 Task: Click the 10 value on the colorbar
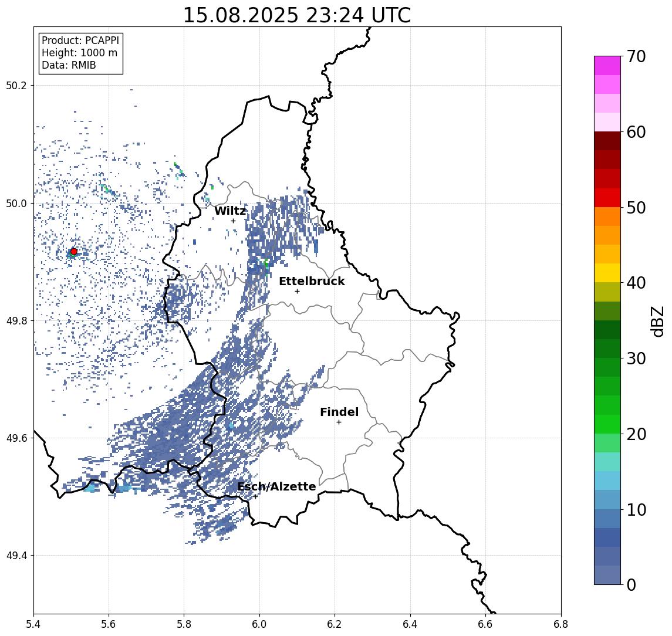pyautogui.click(x=636, y=509)
